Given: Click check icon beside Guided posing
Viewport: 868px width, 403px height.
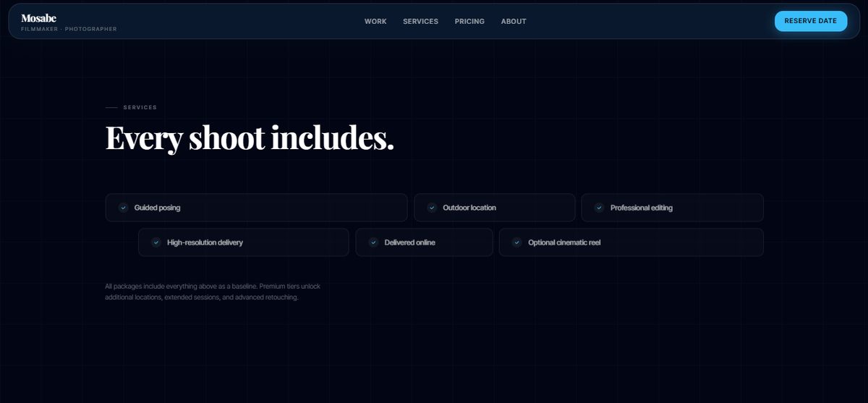Looking at the screenshot, I should pos(123,208).
